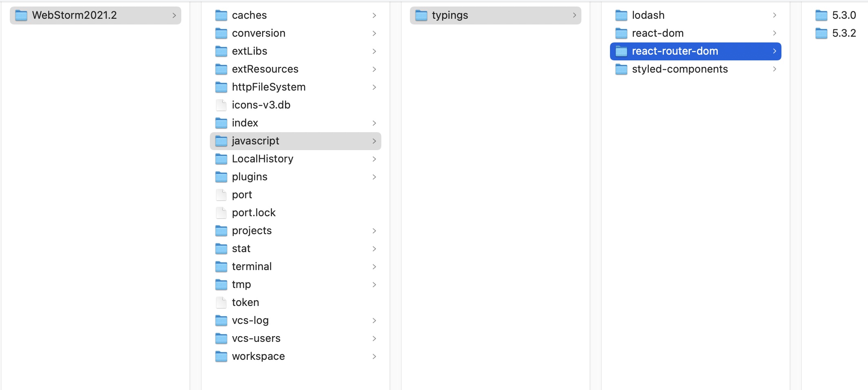This screenshot has width=868, height=390.
Task: Click the terminal folder icon
Action: 221,267
